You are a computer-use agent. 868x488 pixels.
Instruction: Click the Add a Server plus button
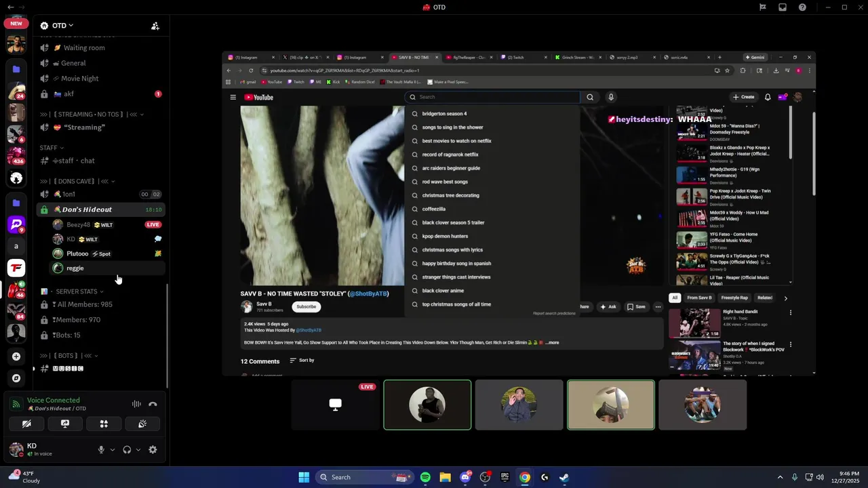tap(16, 357)
